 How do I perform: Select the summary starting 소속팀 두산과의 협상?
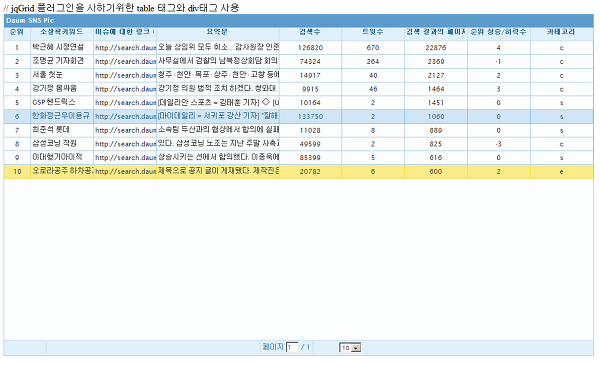point(218,130)
